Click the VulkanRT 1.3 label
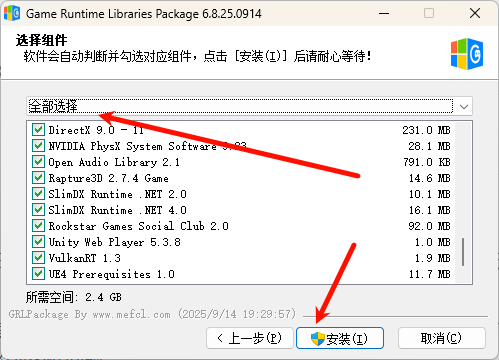The image size is (499, 360). [x=85, y=258]
